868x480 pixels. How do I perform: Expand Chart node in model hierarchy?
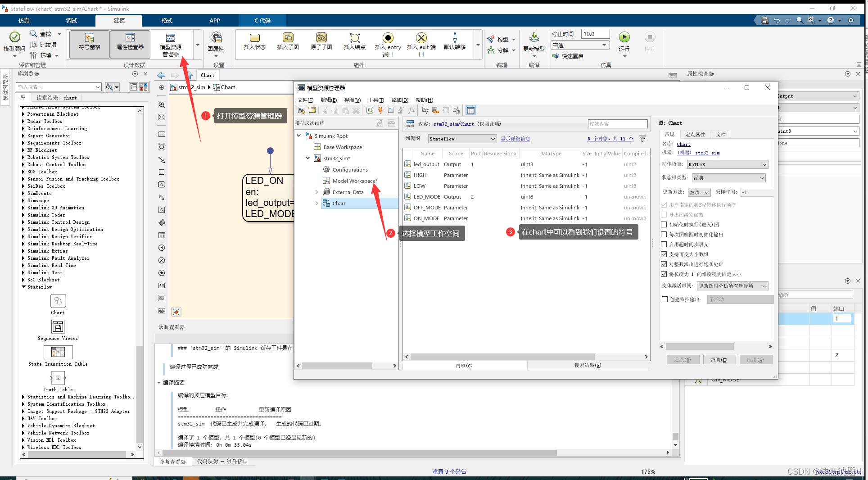[x=317, y=204]
